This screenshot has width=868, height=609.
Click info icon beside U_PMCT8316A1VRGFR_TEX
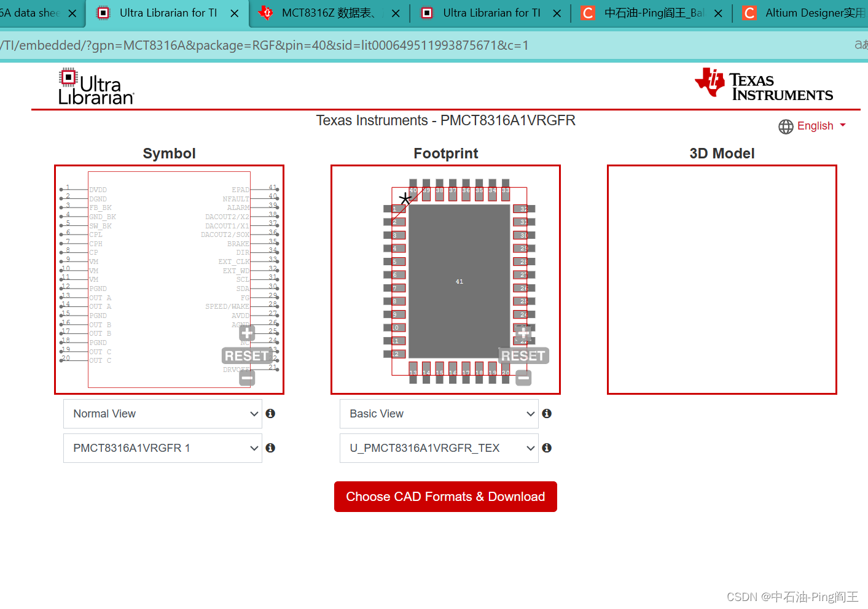[547, 448]
